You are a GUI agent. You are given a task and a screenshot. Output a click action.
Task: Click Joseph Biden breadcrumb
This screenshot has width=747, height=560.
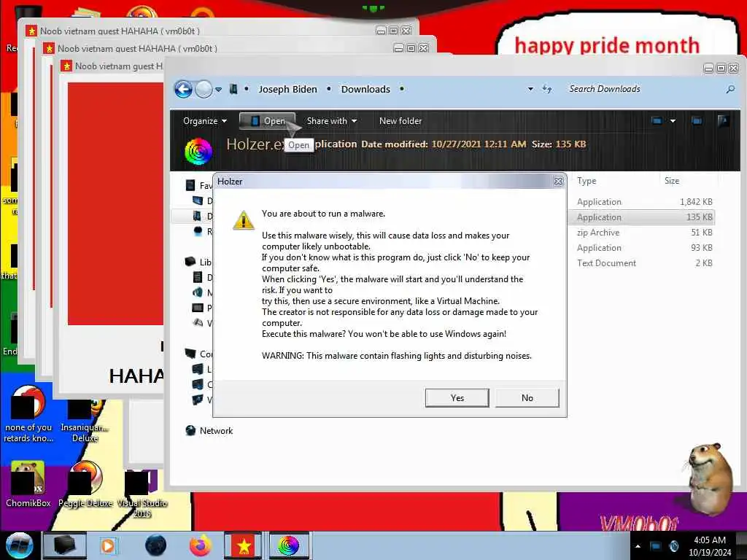coord(287,89)
